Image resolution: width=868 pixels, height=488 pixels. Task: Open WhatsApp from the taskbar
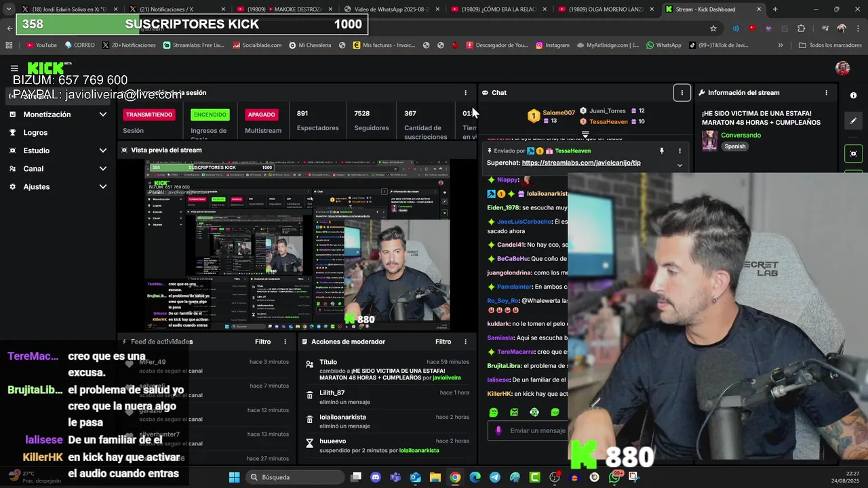(614, 477)
